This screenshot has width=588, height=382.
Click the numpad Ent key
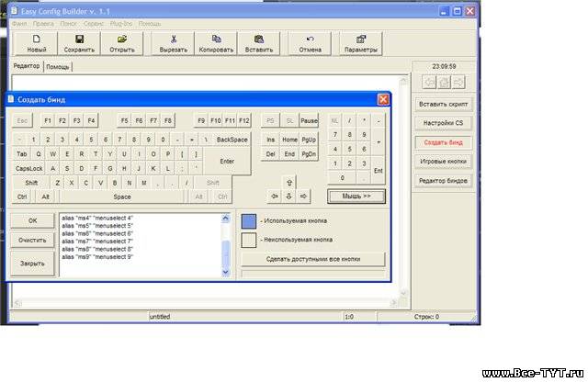click(378, 171)
